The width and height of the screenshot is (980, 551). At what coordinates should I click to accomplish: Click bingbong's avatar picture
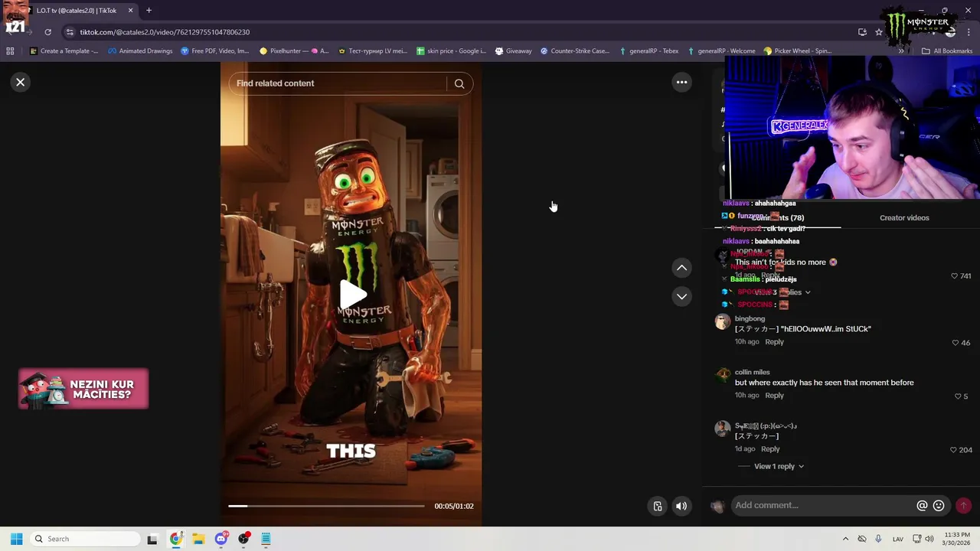coord(722,322)
